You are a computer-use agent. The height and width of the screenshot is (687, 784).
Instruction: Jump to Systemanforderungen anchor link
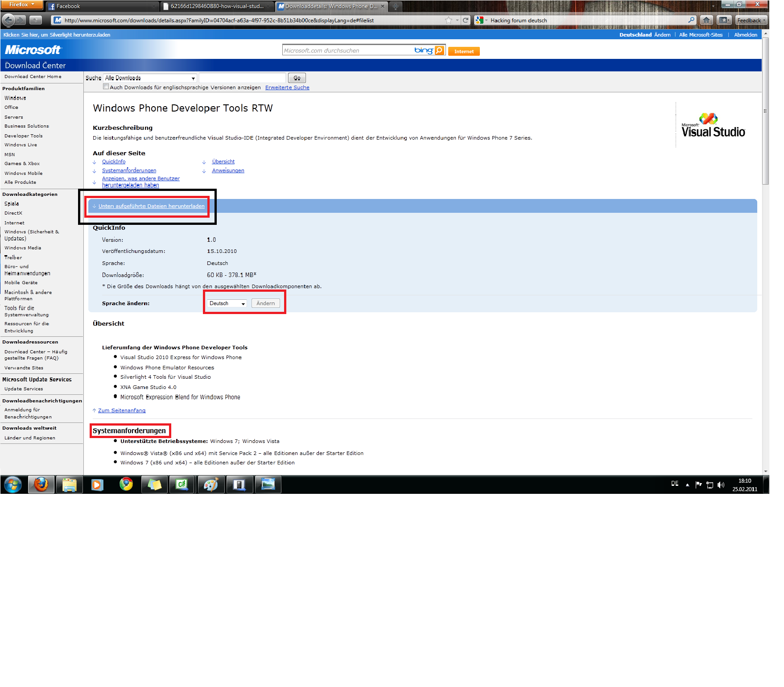(129, 170)
